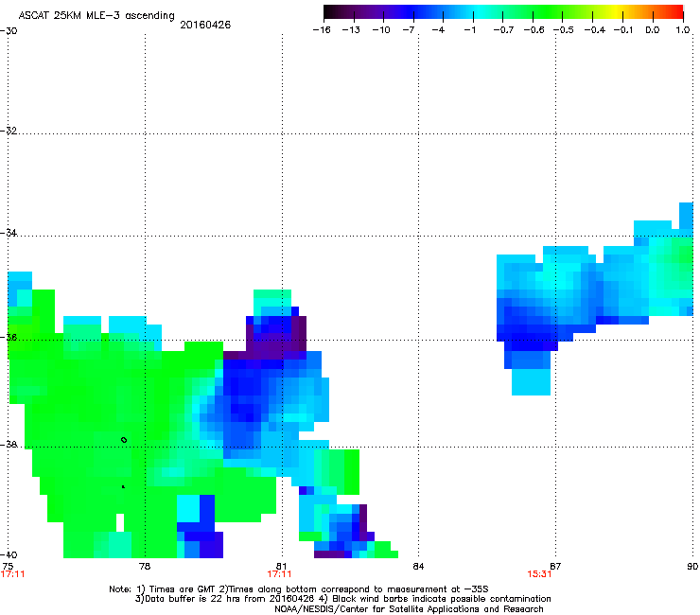
Task: Click the color bar label -0.4
Action: (x=595, y=30)
